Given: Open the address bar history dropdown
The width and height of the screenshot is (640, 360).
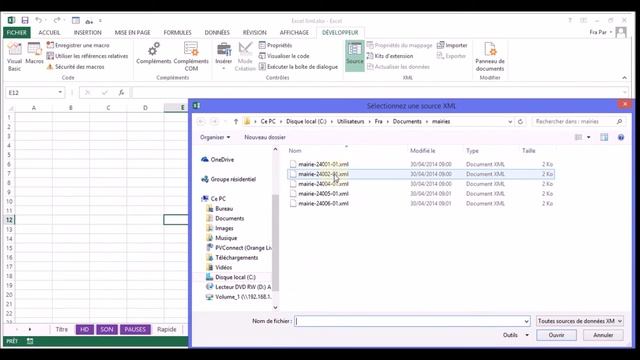Looking at the screenshot, I should point(510,121).
